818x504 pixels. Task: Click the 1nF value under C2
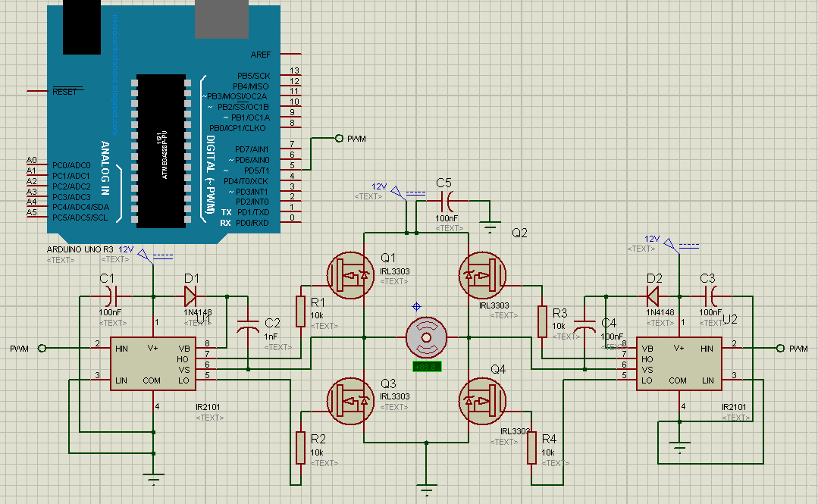(271, 337)
